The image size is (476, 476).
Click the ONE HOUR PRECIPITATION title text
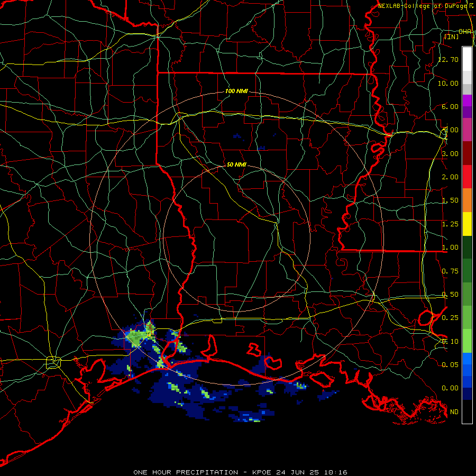point(186,472)
